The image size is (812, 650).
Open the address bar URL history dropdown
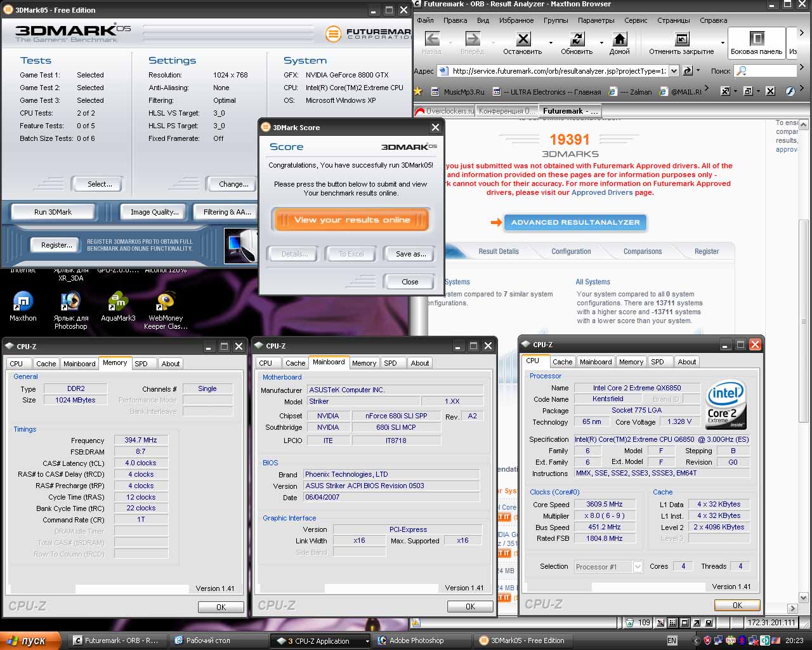coord(674,70)
